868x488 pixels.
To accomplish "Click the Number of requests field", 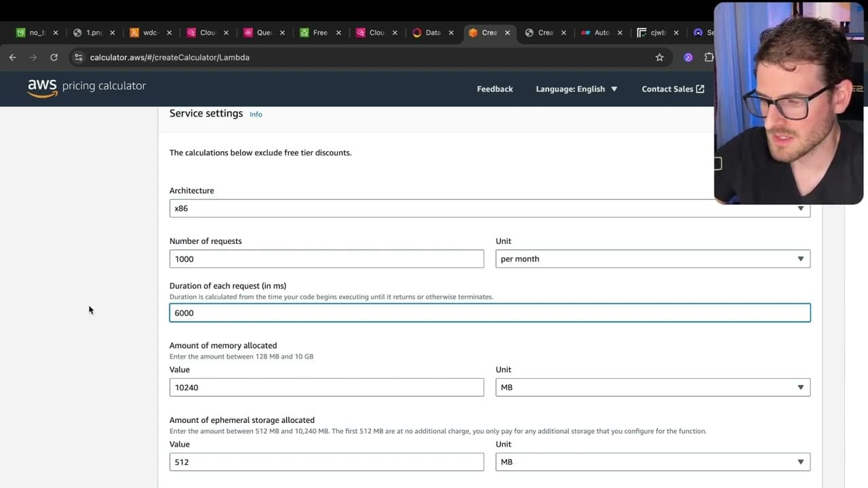I will (327, 258).
